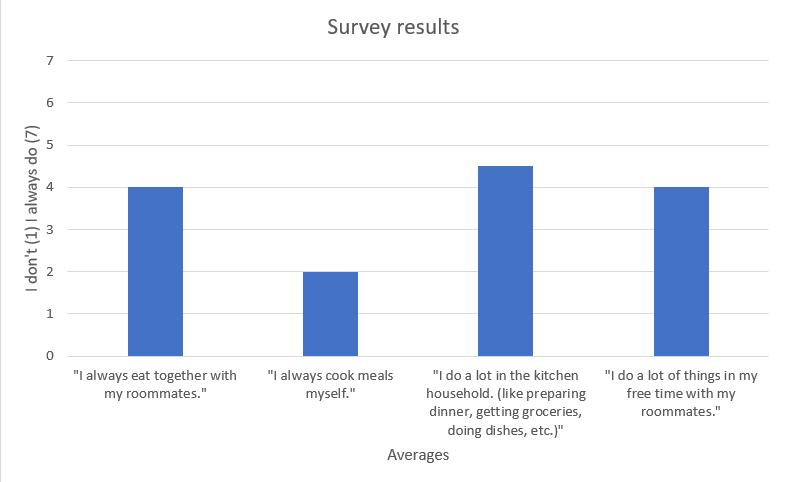The height and width of the screenshot is (482, 787).
Task: Click the y-axis value 2
Action: (50, 272)
